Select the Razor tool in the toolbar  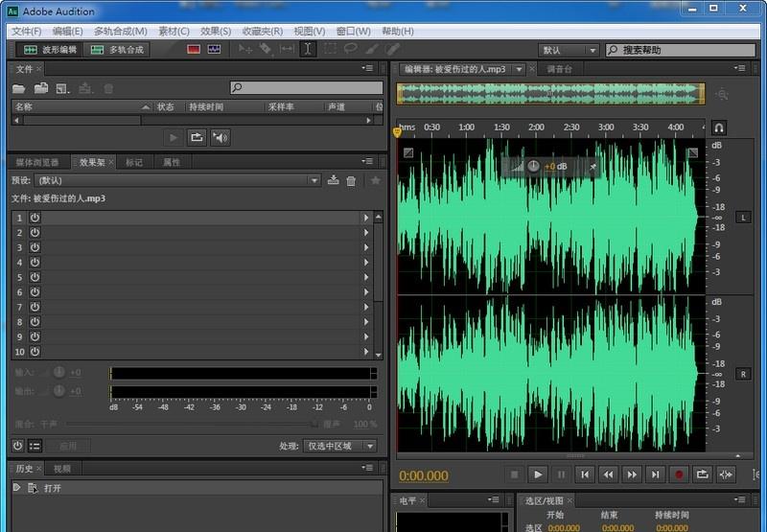(266, 49)
